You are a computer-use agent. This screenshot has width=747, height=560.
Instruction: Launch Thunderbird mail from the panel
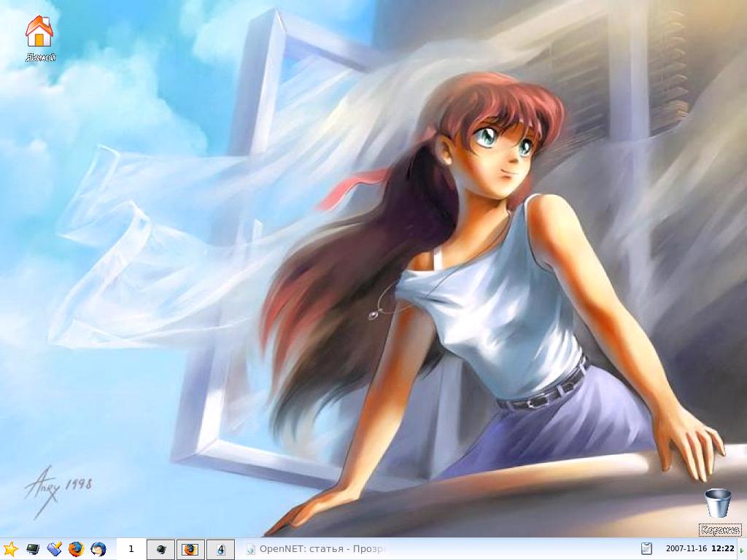[98, 549]
